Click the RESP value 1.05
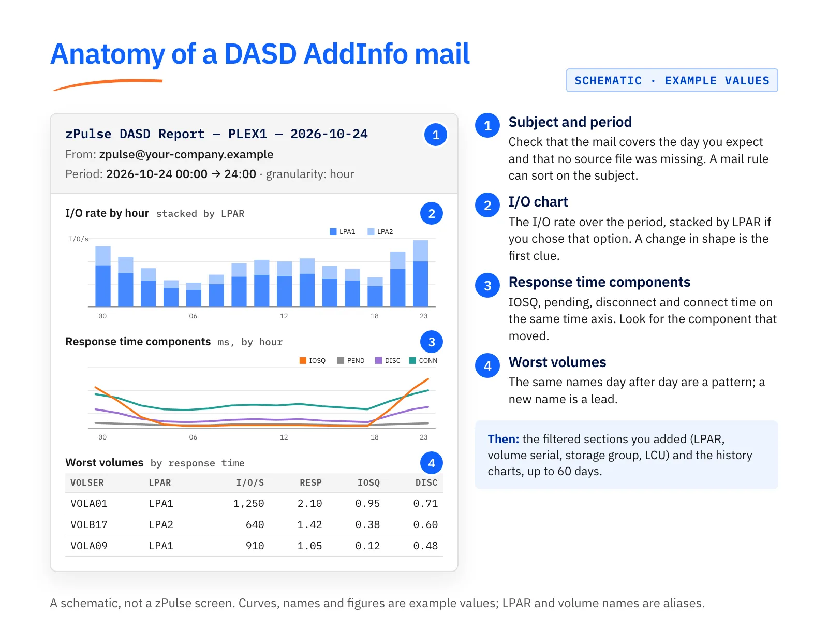 click(310, 546)
